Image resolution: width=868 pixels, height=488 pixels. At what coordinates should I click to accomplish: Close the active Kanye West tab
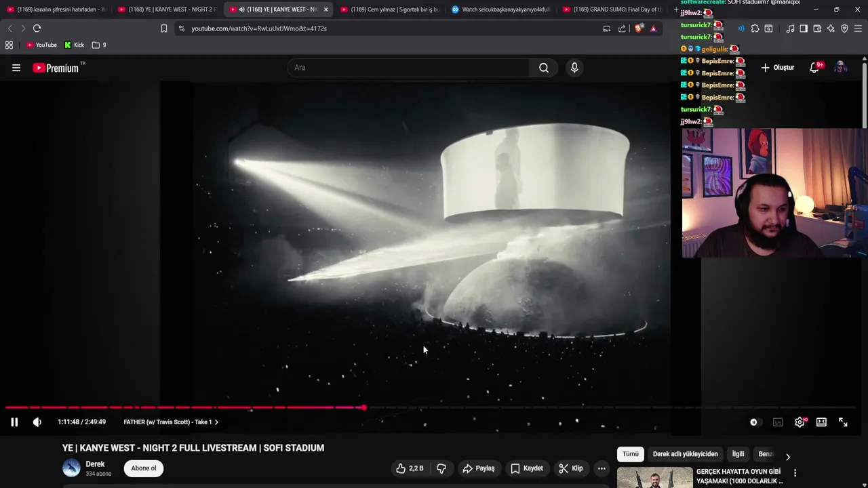point(325,9)
